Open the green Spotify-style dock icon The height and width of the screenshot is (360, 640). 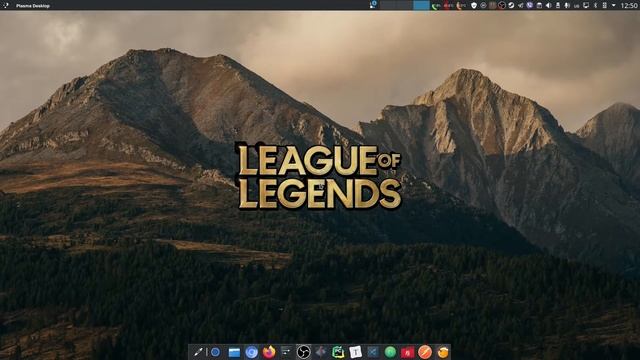click(390, 352)
